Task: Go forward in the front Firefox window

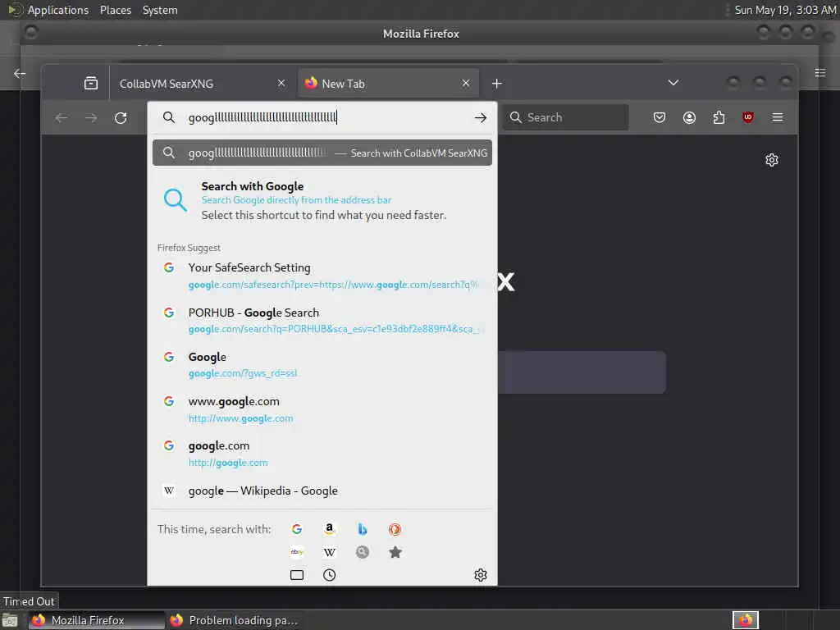Action: click(x=91, y=117)
